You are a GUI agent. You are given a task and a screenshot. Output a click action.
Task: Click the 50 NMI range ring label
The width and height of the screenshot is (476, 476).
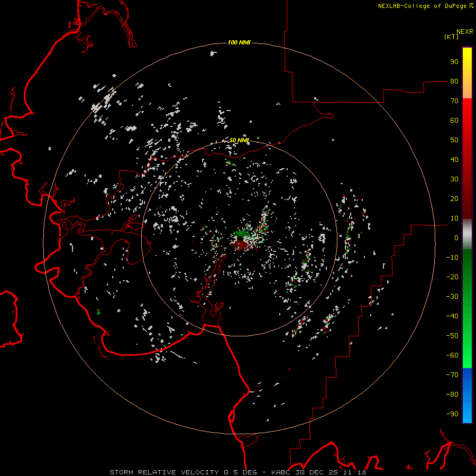tap(239, 140)
